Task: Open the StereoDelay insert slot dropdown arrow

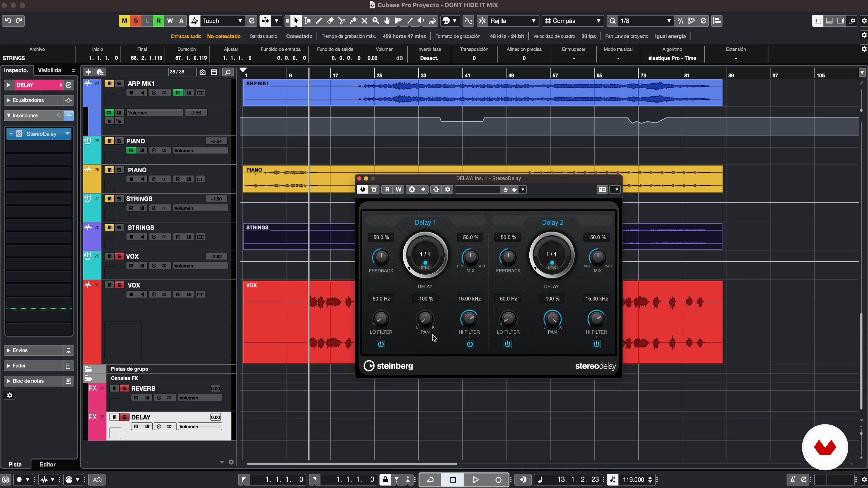Action: click(67, 134)
